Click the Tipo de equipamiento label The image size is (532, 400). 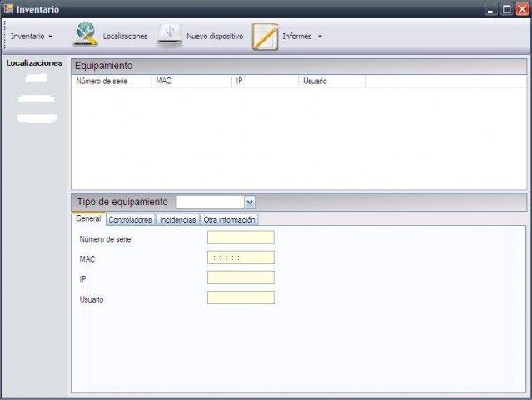(122, 202)
